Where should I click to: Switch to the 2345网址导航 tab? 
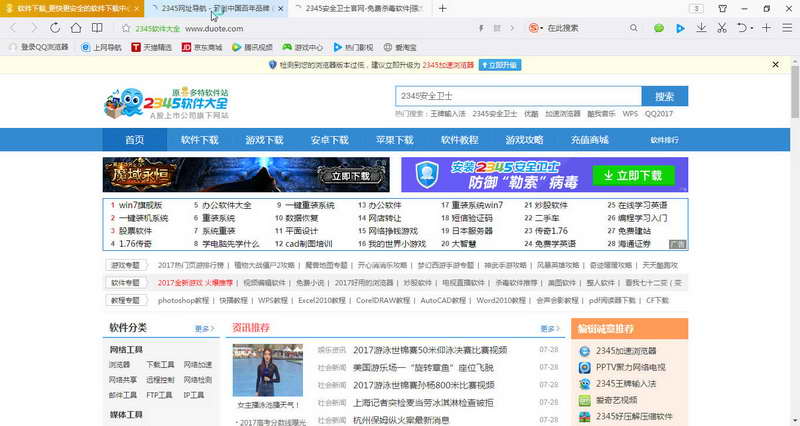coord(216,9)
